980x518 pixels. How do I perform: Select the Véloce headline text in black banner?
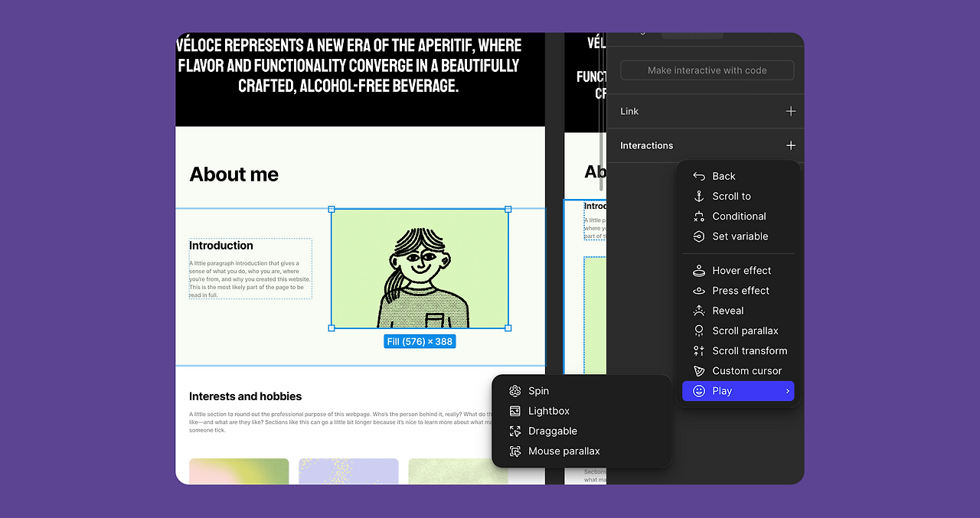click(348, 66)
